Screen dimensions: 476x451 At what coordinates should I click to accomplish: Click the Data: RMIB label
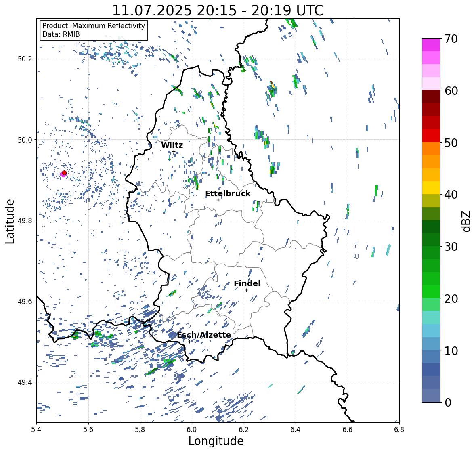61,34
